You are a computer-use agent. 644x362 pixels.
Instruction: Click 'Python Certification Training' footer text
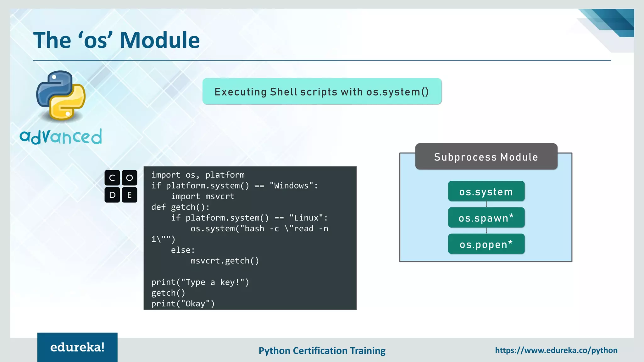click(x=322, y=351)
